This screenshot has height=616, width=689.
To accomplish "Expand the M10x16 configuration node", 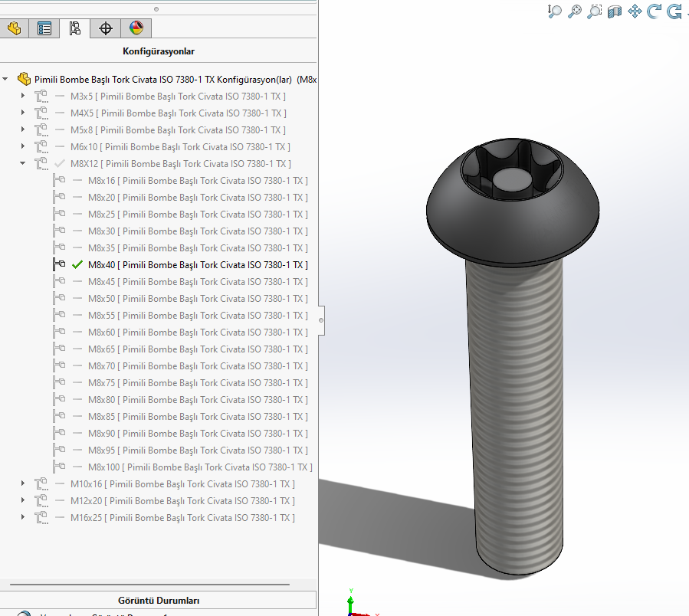I will [x=23, y=483].
